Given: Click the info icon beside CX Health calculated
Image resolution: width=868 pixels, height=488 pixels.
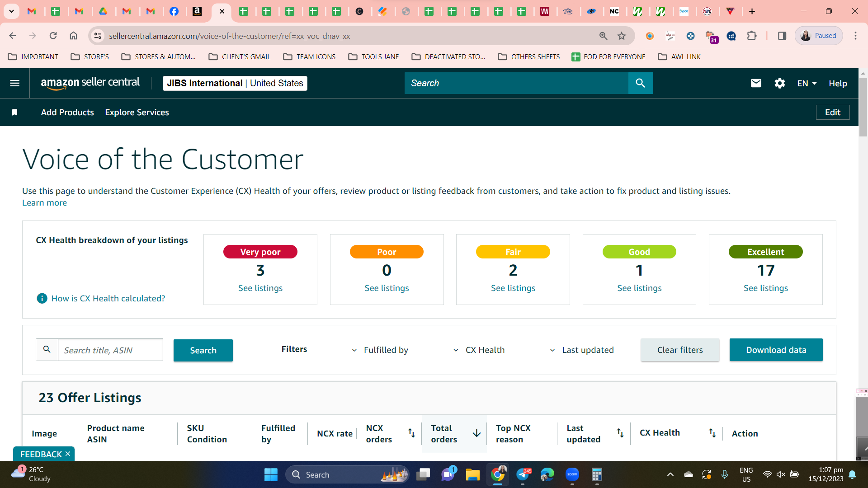Looking at the screenshot, I should 42,298.
